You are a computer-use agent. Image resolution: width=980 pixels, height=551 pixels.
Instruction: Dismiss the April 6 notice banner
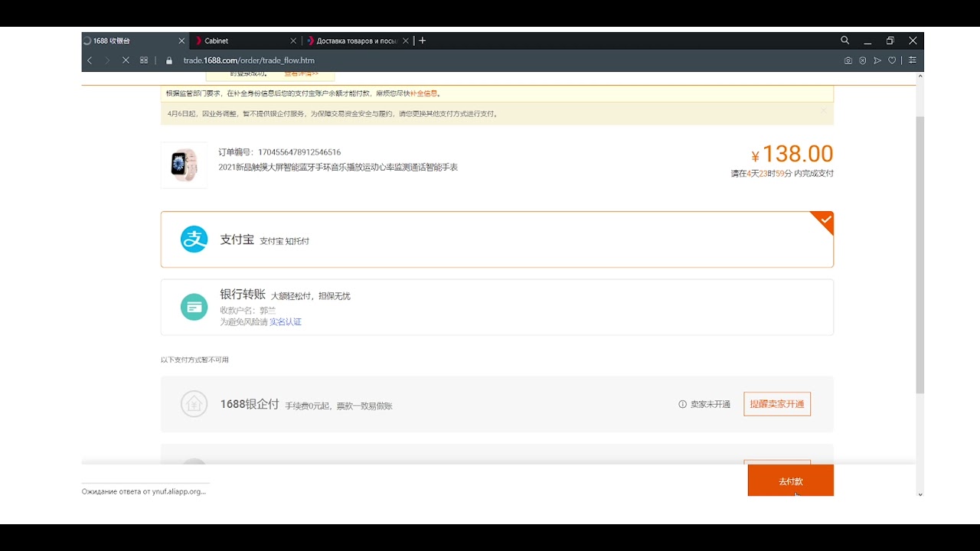(824, 111)
